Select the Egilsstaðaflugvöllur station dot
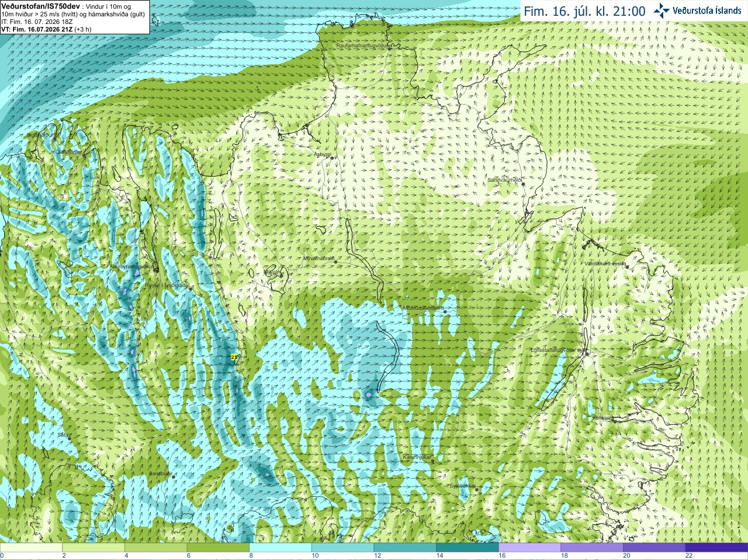Viewport: 748px width, 560px height. coord(587,353)
